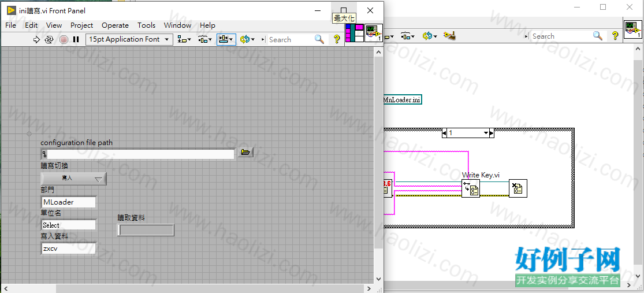This screenshot has height=293, width=644.
Task: Click the Front Panel search magnifier icon
Action: pos(319,39)
